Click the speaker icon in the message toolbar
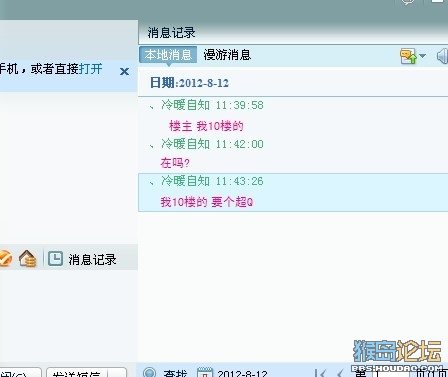Screen dimensions: 448x377 (x=442, y=56)
